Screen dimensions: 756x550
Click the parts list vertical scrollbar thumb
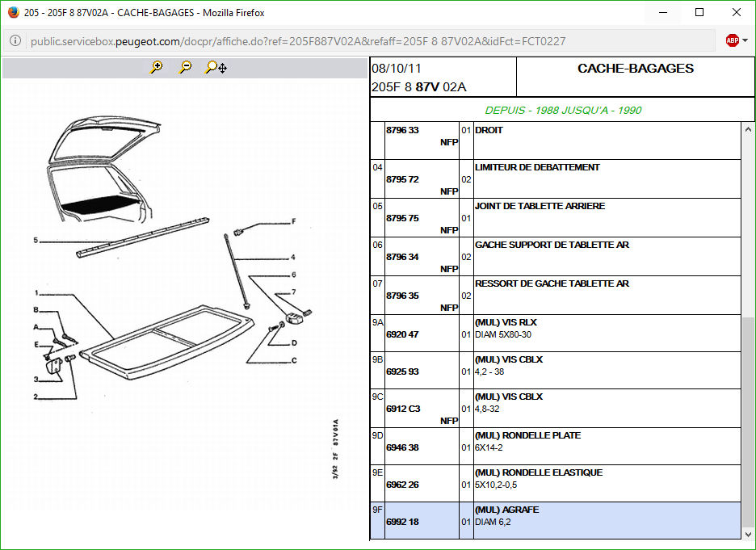pos(748,420)
